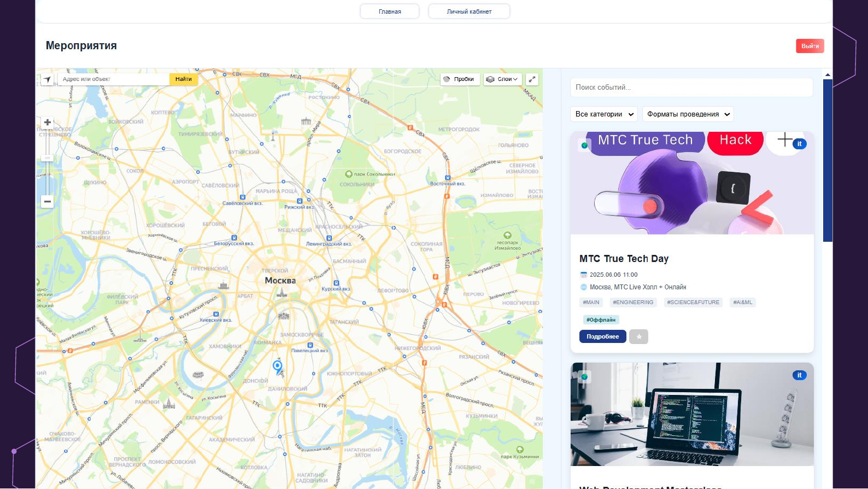Click the #ENGINEERING tag
Screen dimensions: 868x489
(x=633, y=302)
